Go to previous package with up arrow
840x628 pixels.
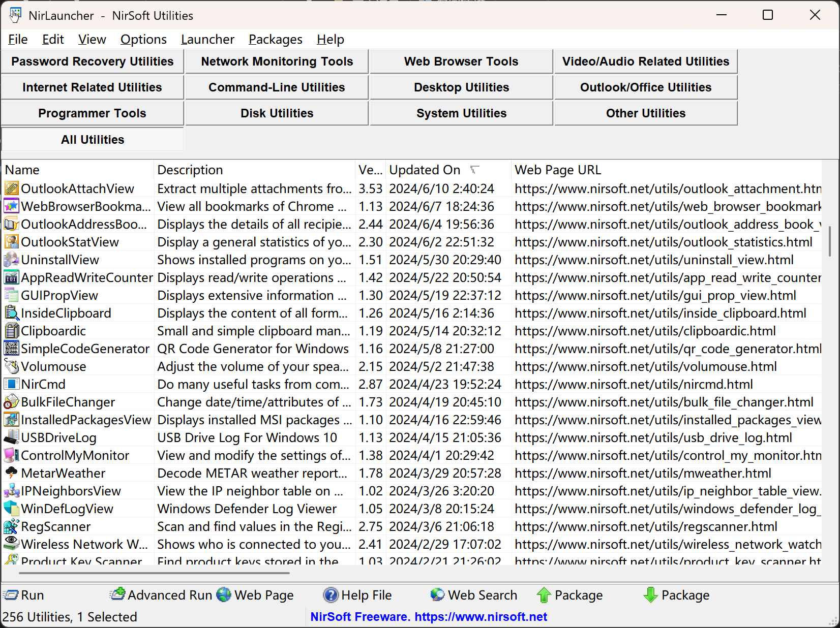570,595
